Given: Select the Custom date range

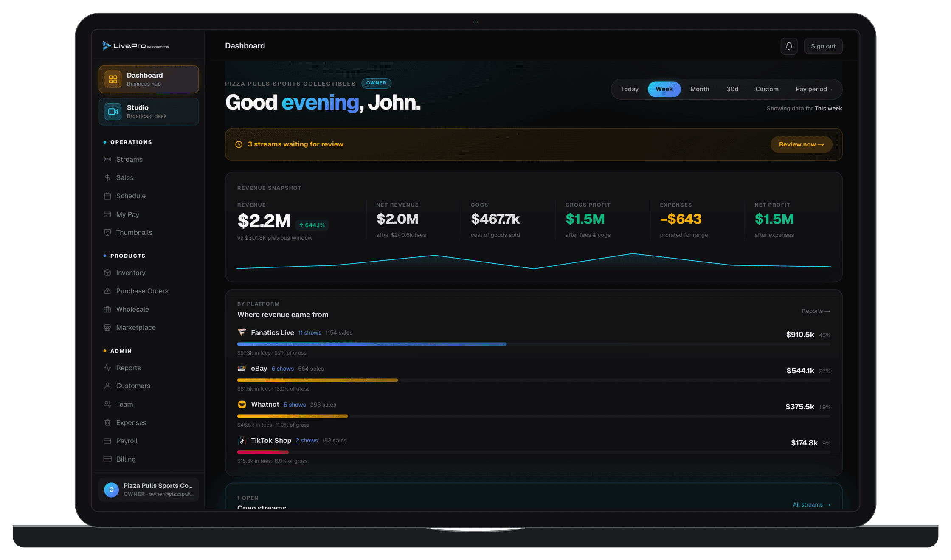Looking at the screenshot, I should 767,89.
